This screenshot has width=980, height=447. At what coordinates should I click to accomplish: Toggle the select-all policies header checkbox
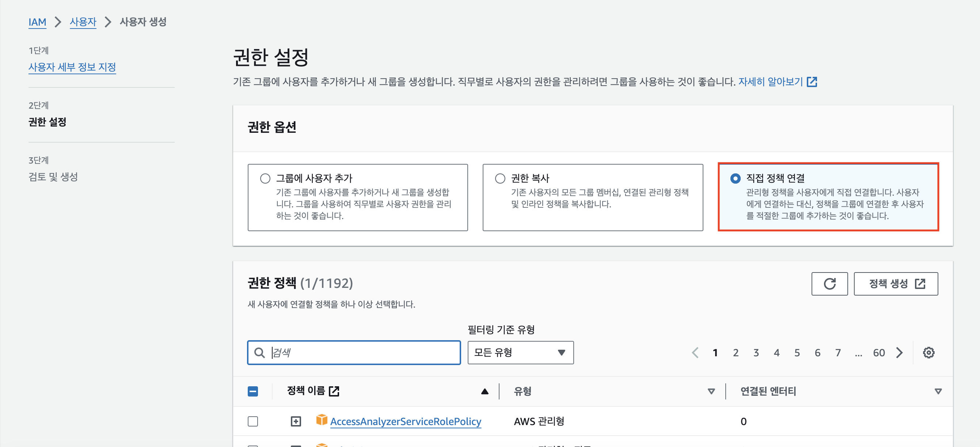(x=252, y=391)
